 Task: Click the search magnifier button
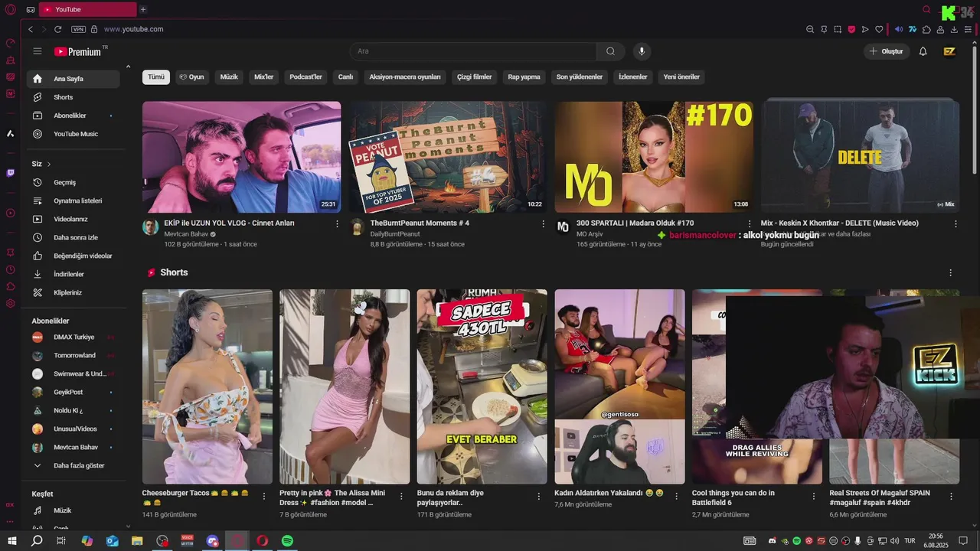coord(610,51)
